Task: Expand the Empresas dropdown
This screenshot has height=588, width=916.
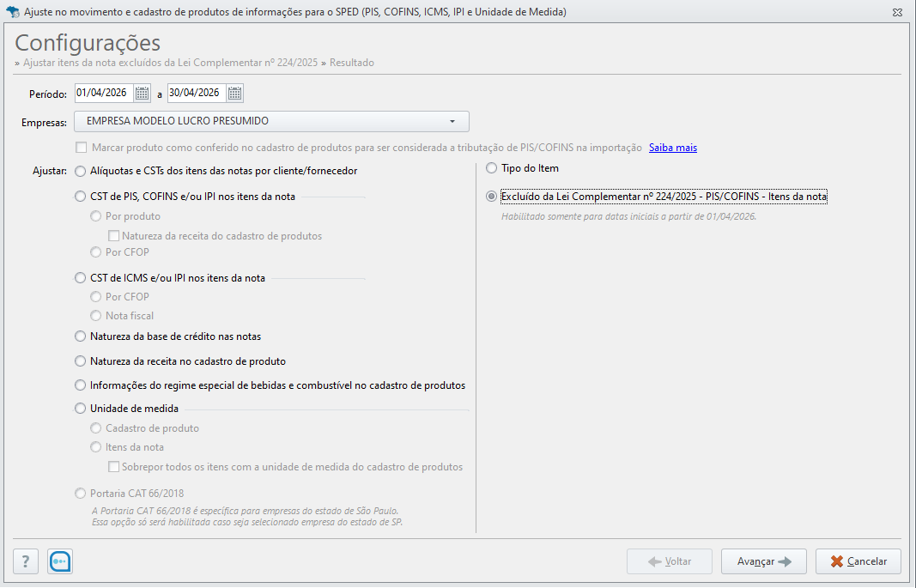Action: point(271,121)
